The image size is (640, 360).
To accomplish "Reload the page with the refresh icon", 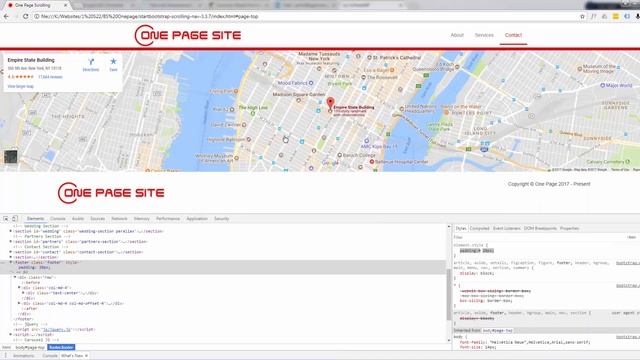I will coord(25,16).
